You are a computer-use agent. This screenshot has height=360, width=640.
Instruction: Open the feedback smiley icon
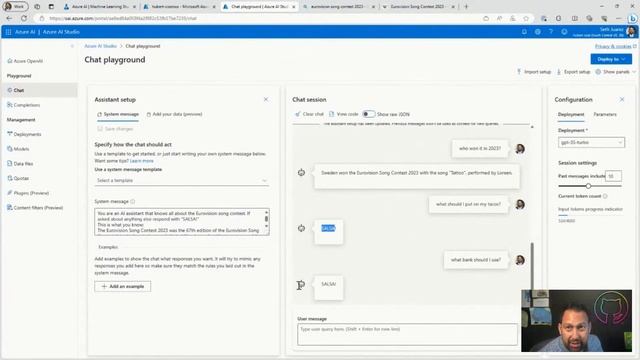click(x=564, y=32)
